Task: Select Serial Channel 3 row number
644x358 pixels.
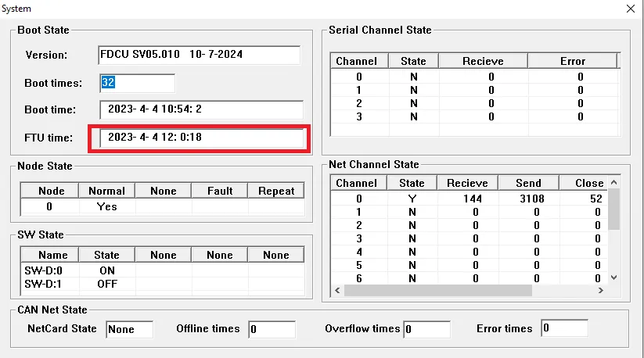Action: 359,117
